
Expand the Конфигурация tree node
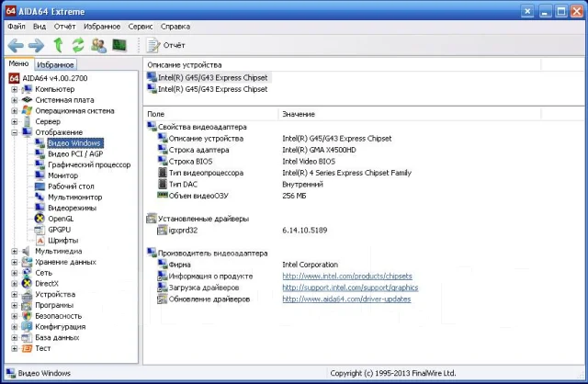click(15, 327)
